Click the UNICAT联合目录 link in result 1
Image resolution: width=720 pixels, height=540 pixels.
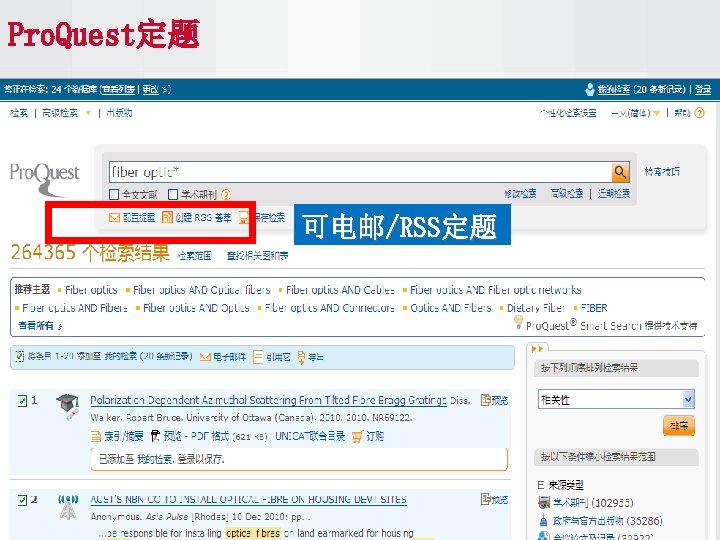pos(310,436)
